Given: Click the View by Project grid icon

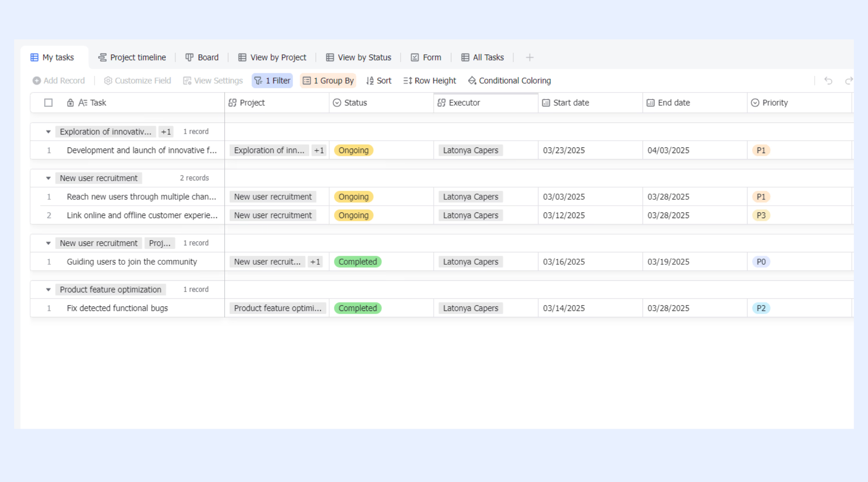Looking at the screenshot, I should point(242,57).
